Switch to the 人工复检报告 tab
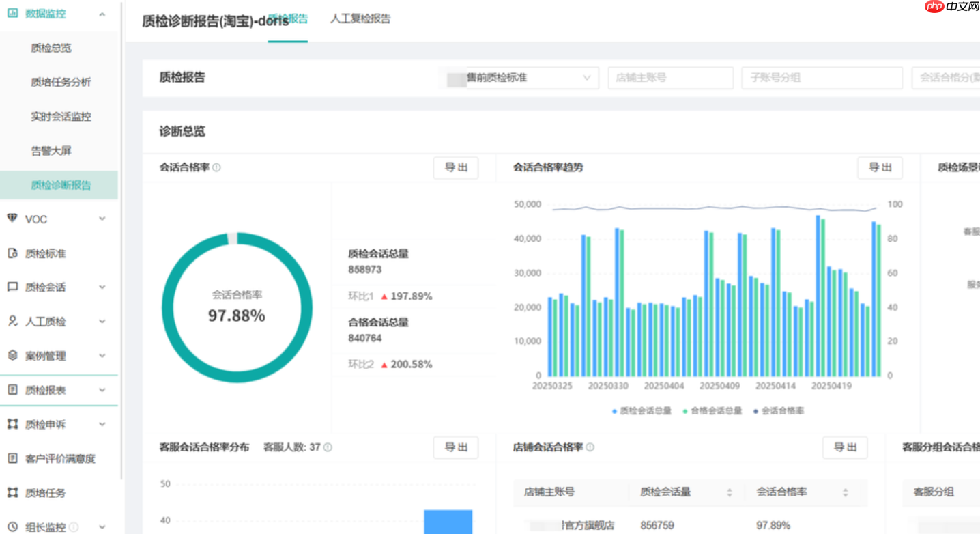980x534 pixels. point(360,18)
